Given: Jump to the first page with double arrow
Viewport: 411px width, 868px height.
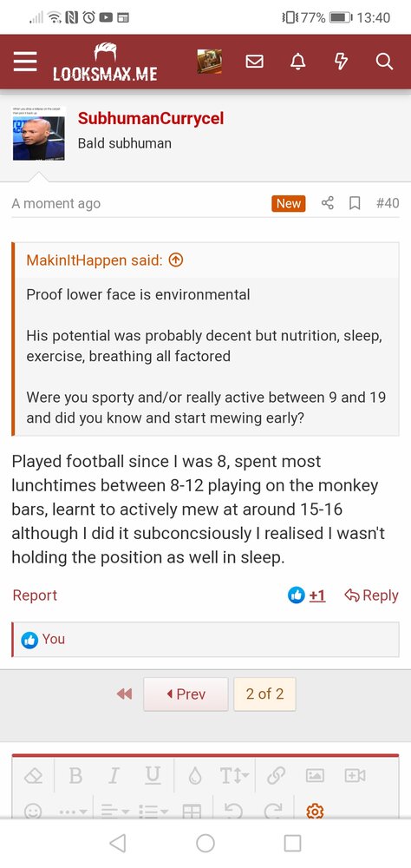Looking at the screenshot, I should 125,694.
